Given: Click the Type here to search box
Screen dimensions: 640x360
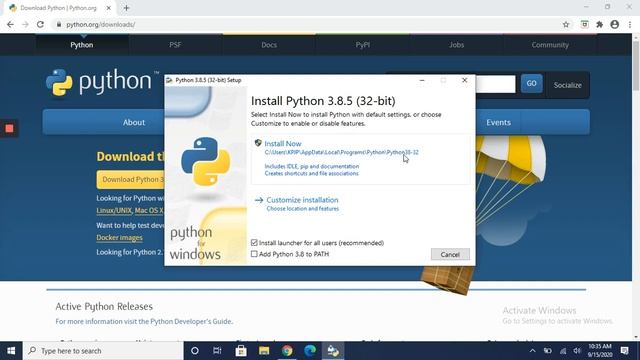Looking at the screenshot, I should [103, 351].
